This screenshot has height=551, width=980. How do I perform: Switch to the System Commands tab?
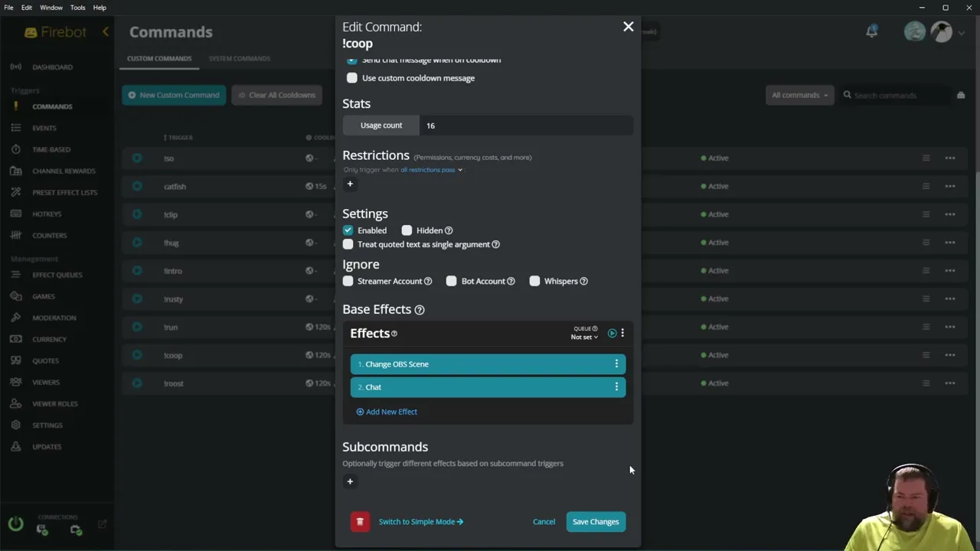click(239, 58)
